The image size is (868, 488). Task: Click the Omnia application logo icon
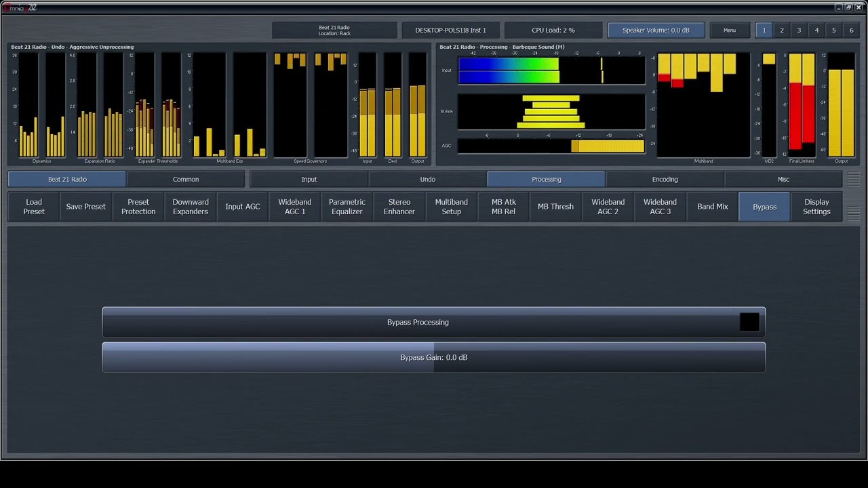pyautogui.click(x=20, y=7)
